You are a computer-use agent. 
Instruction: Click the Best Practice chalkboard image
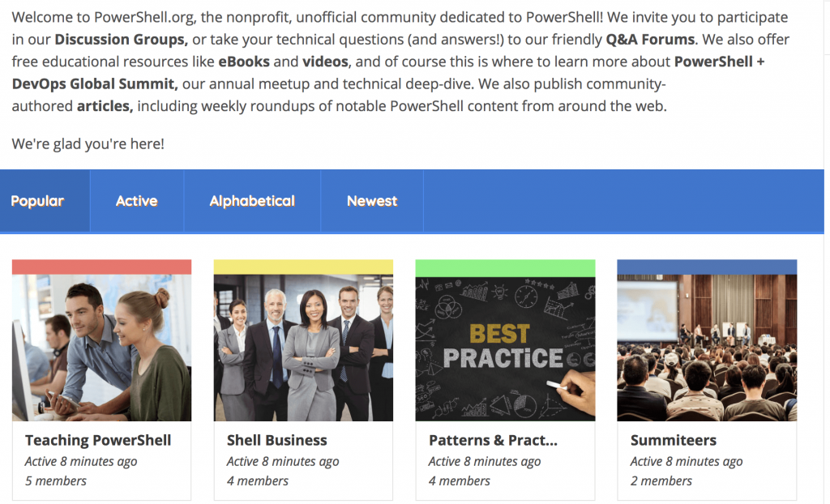pos(505,344)
